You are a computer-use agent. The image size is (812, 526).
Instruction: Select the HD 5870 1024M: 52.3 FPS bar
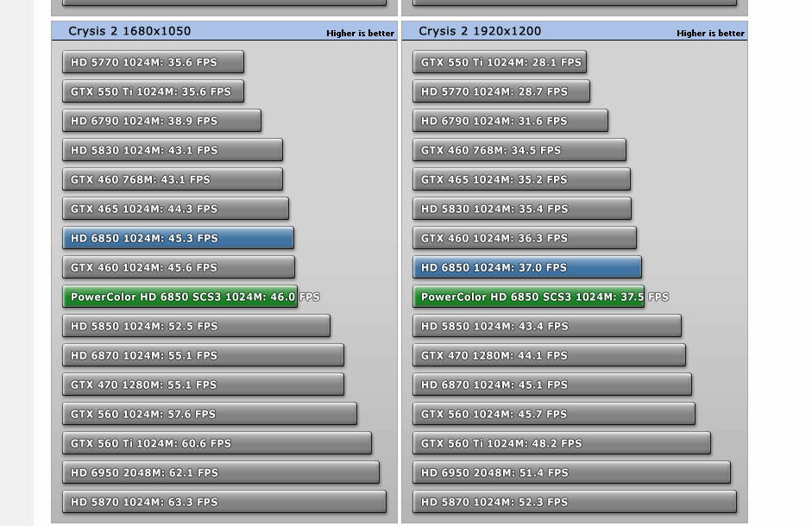click(x=575, y=502)
